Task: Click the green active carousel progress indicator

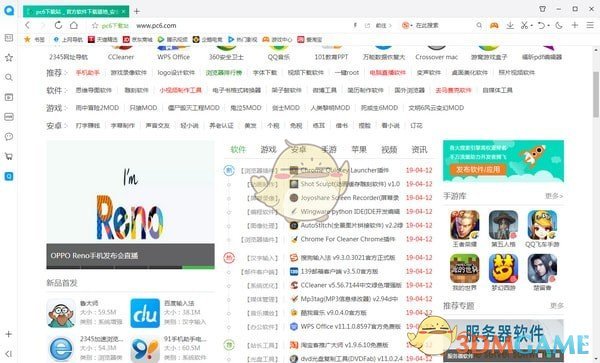Action: 198,267
